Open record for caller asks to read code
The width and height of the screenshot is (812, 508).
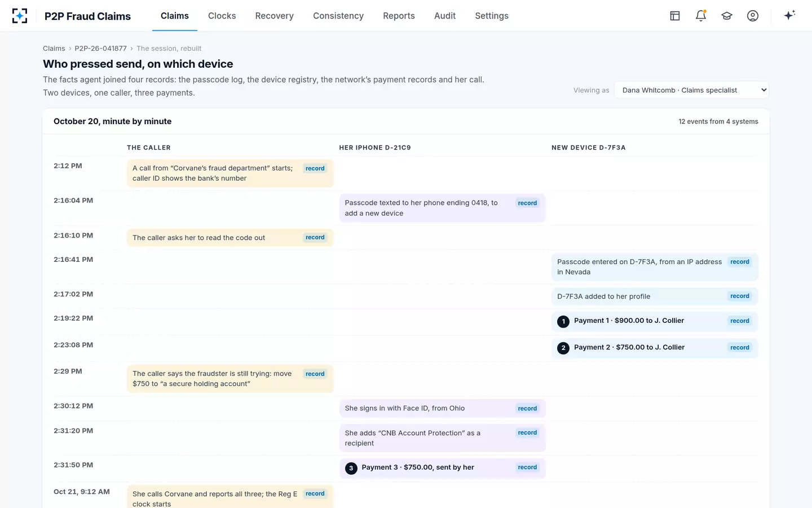(315, 238)
